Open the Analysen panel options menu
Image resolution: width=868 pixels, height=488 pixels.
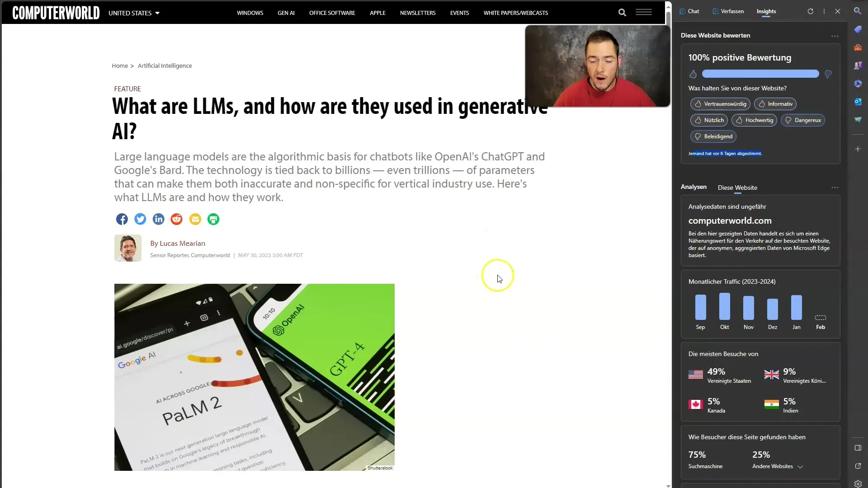coord(834,187)
